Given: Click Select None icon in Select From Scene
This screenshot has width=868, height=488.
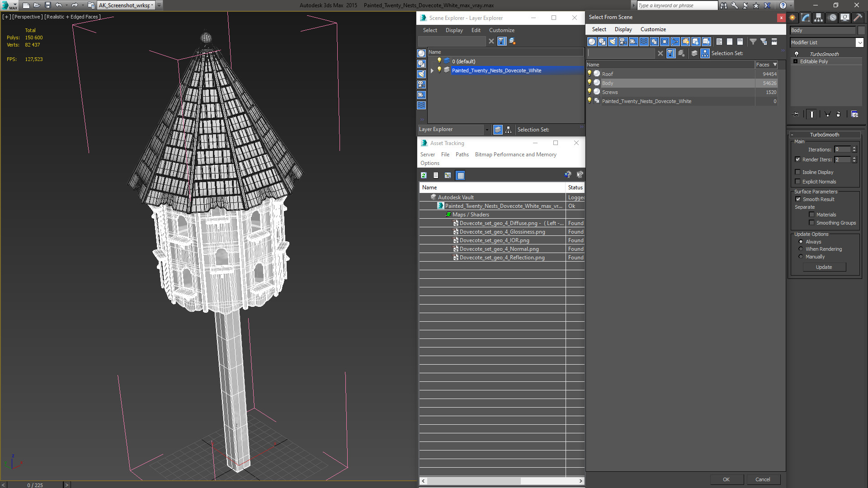Looking at the screenshot, I should tap(730, 42).
